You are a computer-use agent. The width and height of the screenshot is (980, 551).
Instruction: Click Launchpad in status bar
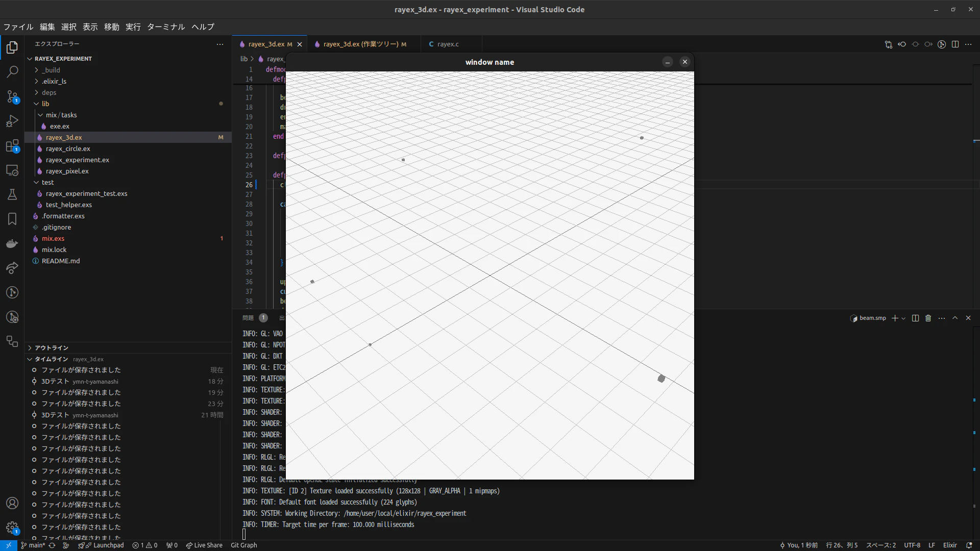[x=101, y=545]
